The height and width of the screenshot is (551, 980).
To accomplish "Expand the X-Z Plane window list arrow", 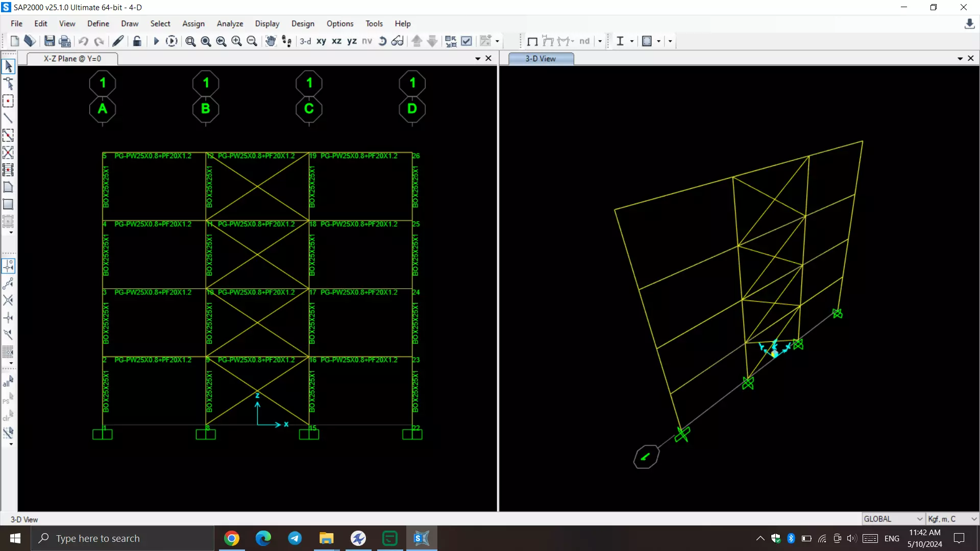I will pos(478,59).
